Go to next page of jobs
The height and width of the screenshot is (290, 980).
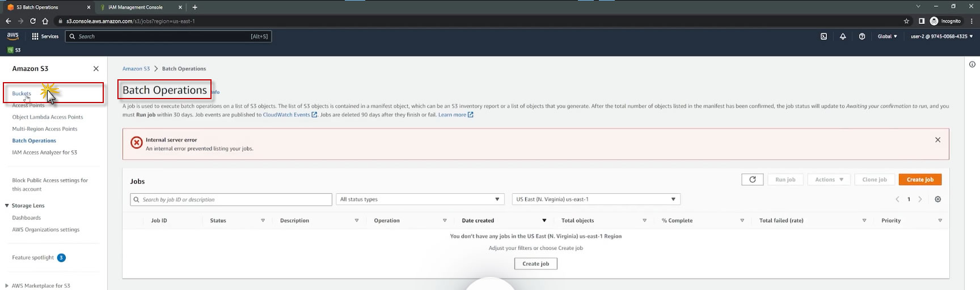[920, 199]
